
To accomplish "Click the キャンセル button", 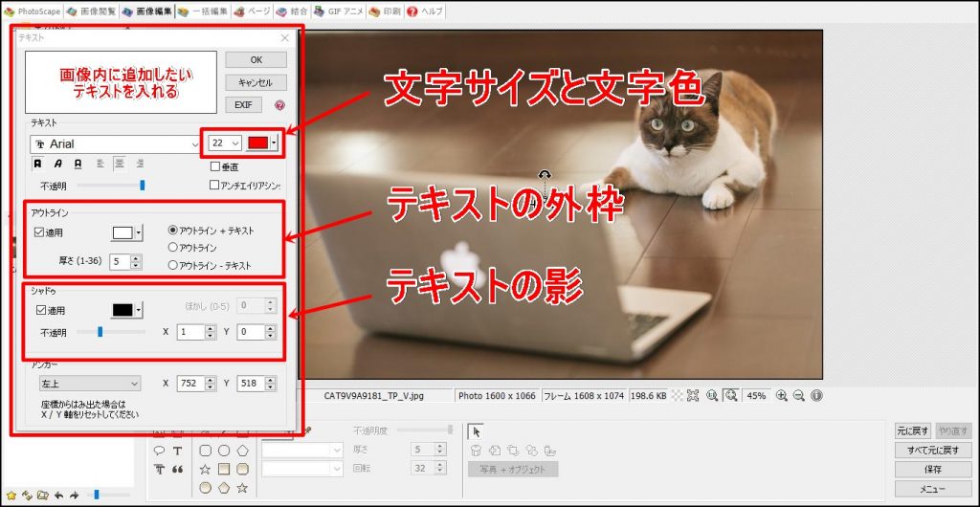I will click(256, 82).
